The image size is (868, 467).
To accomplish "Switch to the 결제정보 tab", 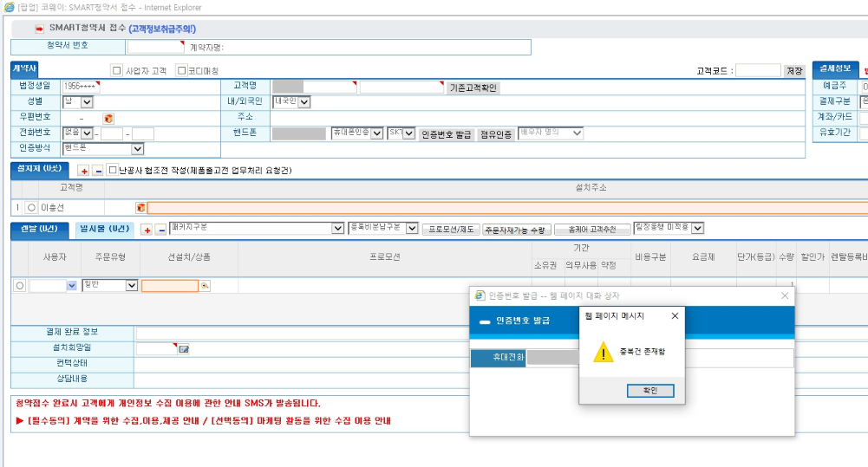I will point(835,68).
